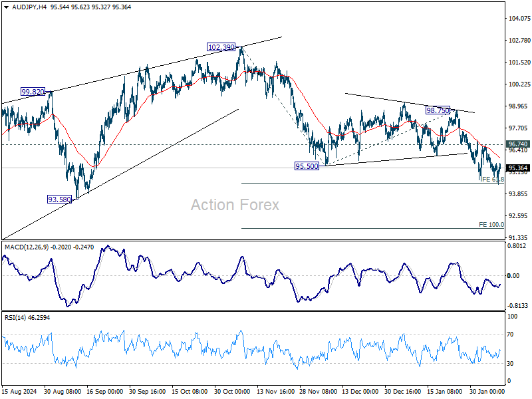The image size is (532, 399).
Task: Select the 30 Sep 16:00 time axis label
Action: point(147,392)
